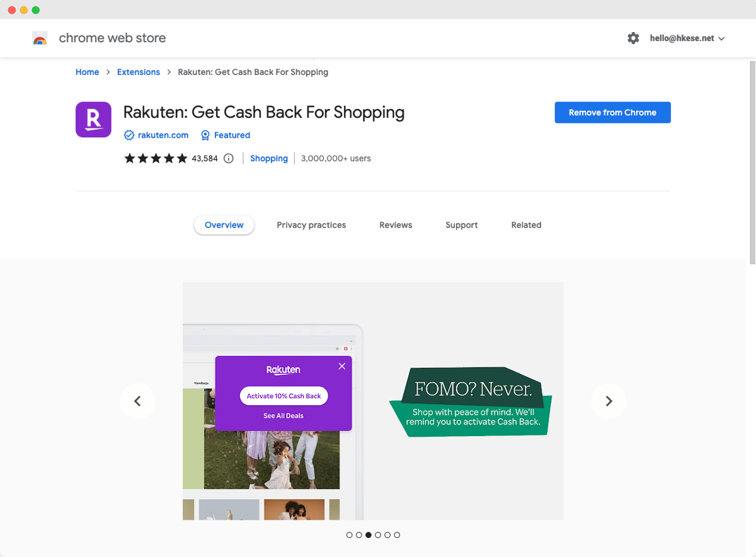The image size is (756, 557).
Task: Click the Featured award badge icon
Action: click(205, 135)
